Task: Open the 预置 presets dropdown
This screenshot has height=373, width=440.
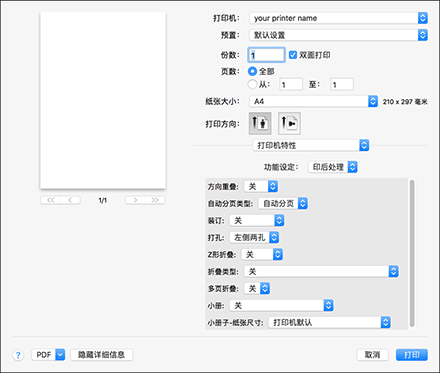Action: pos(338,35)
